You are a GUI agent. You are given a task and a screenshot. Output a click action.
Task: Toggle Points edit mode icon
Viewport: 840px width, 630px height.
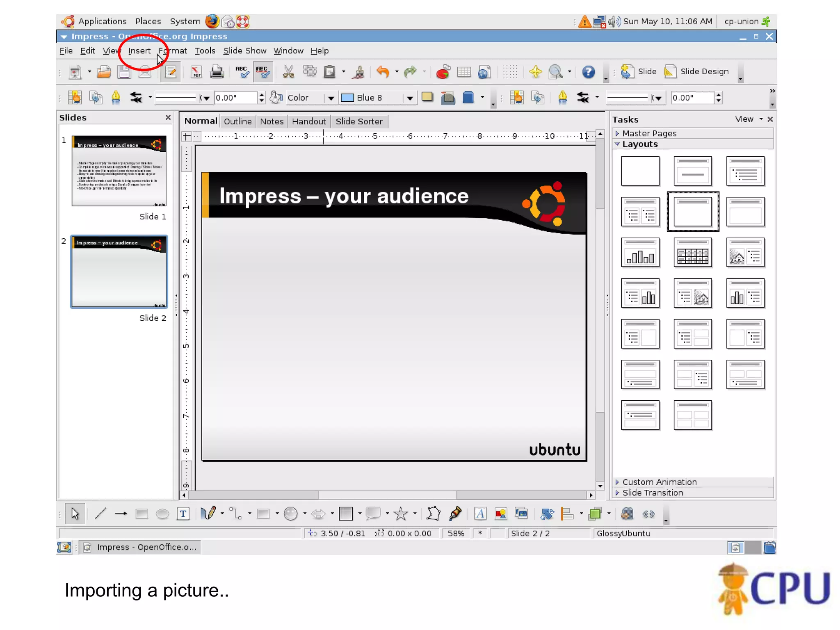[x=433, y=514]
